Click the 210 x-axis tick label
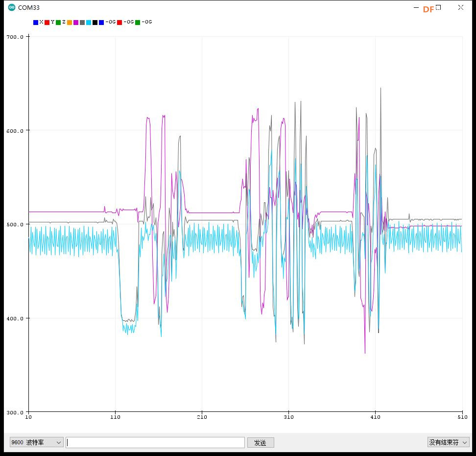The image size is (476, 456). (202, 417)
